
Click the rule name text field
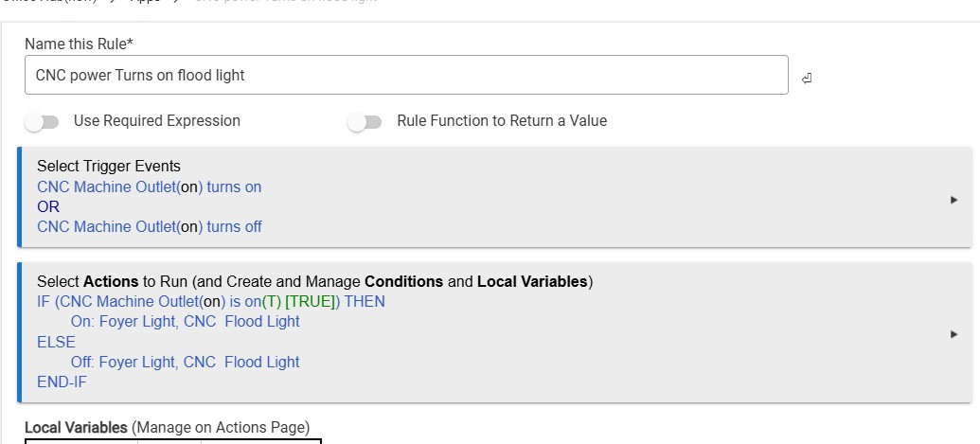pos(406,75)
